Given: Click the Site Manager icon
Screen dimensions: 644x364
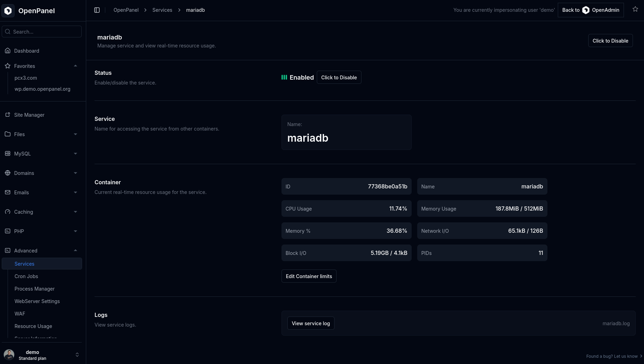Looking at the screenshot, I should click(8, 115).
